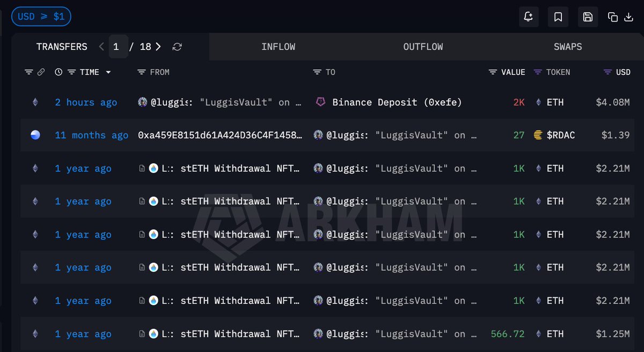Click the copy icon at top right
This screenshot has height=352, width=644.
click(x=613, y=17)
